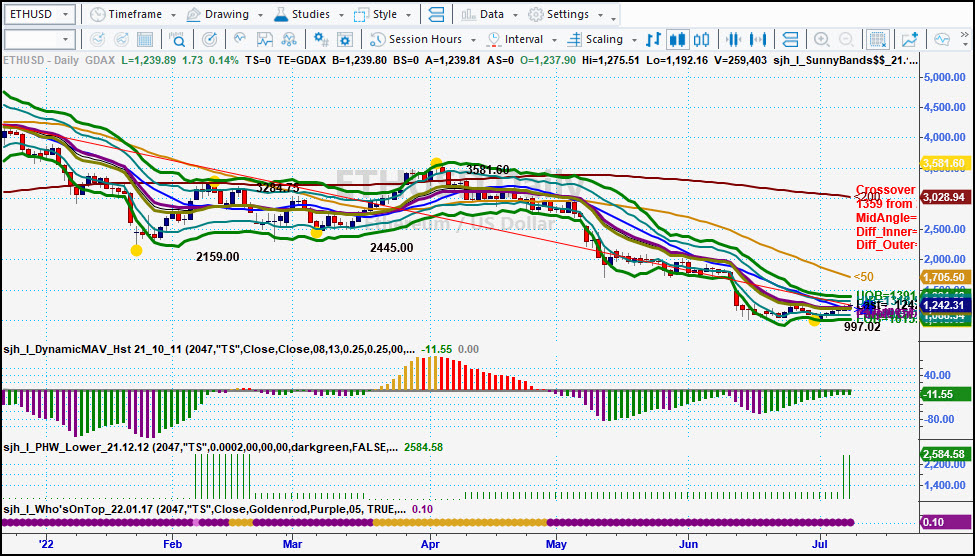
Task: Click the wave indicator icon
Action: pyautogui.click(x=241, y=39)
